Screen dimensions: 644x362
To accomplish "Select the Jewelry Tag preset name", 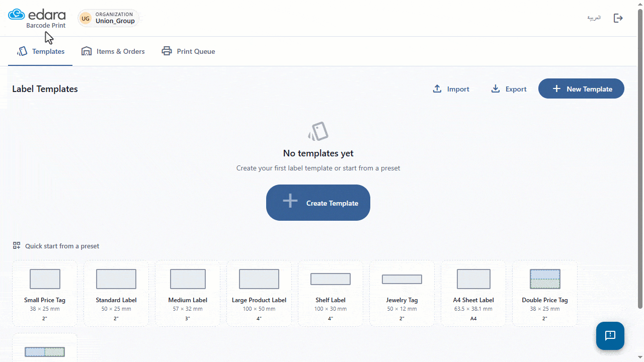I will (x=402, y=300).
